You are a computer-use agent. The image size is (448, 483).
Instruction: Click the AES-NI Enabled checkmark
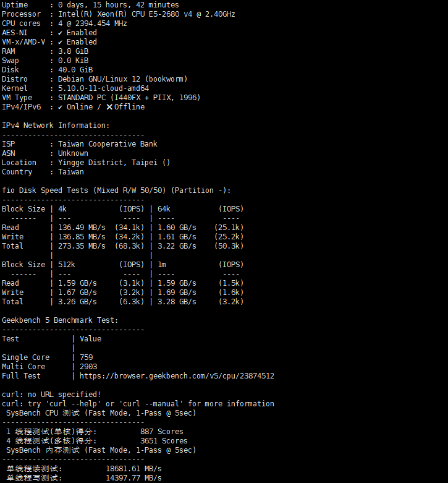click(x=61, y=33)
